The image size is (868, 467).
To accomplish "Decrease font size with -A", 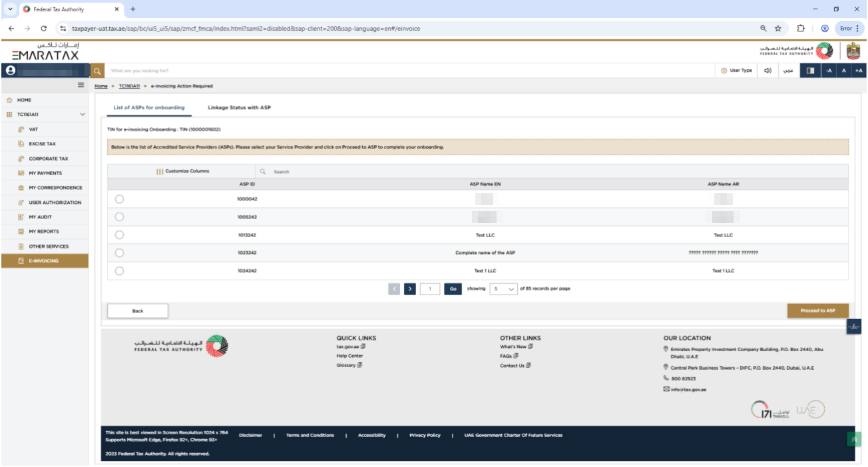I will pyautogui.click(x=829, y=71).
